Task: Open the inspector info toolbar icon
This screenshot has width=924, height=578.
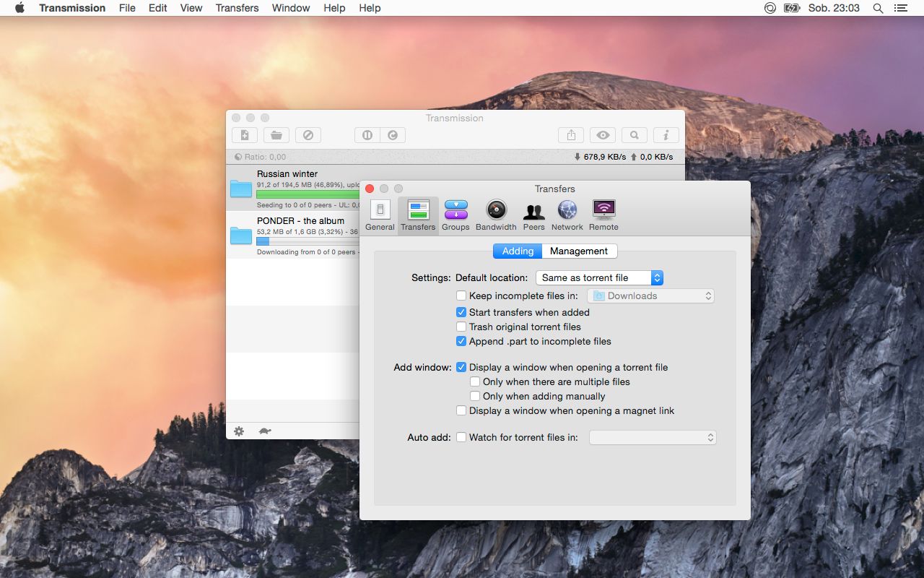Action: click(666, 135)
